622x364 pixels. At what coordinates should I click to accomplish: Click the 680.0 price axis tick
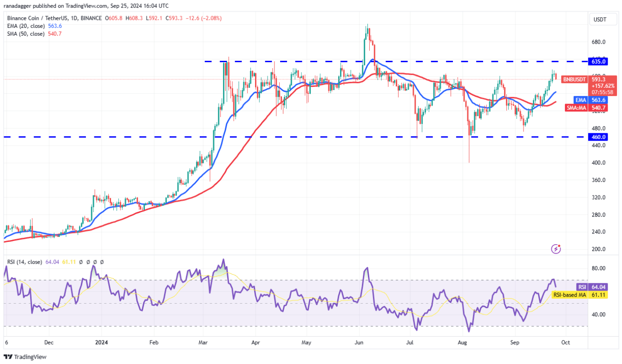point(598,42)
